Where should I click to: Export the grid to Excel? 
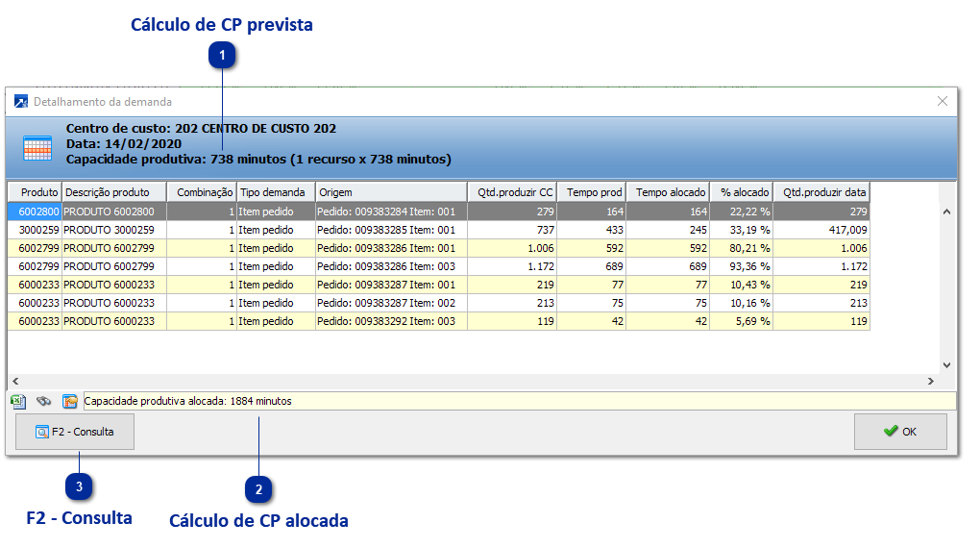pos(18,401)
